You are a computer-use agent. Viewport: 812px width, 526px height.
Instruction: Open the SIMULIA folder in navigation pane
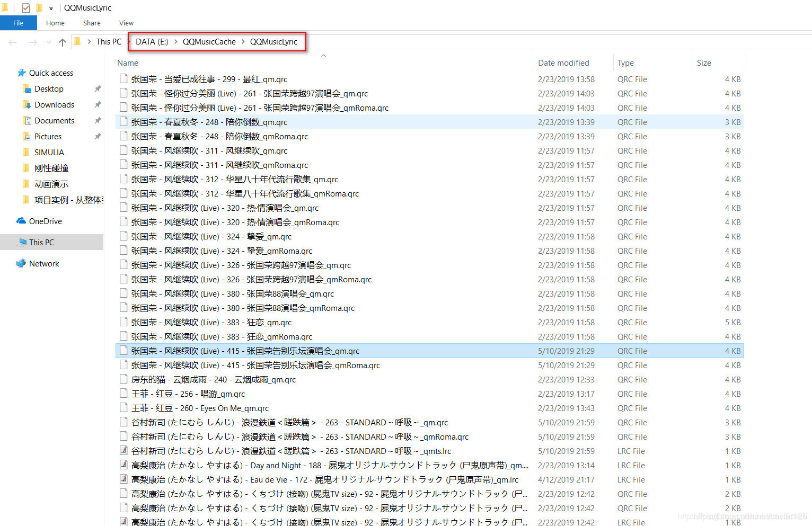tap(49, 152)
